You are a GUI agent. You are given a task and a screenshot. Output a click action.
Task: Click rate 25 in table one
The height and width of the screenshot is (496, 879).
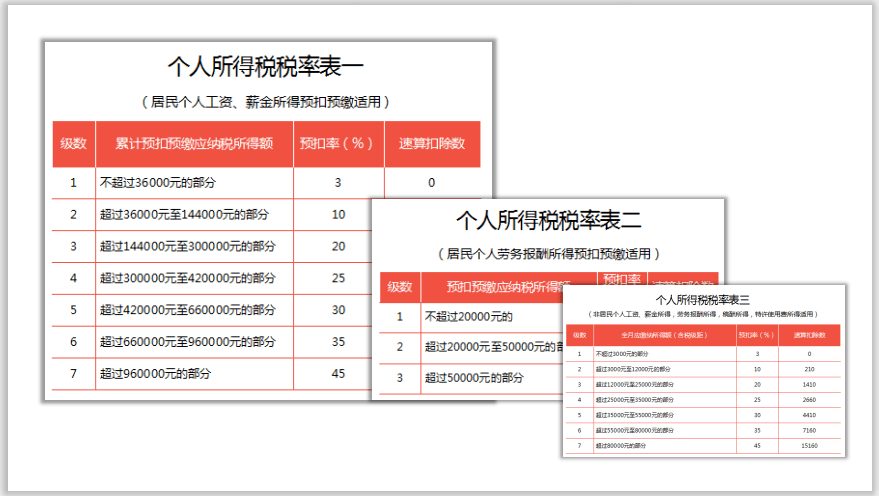click(x=339, y=279)
